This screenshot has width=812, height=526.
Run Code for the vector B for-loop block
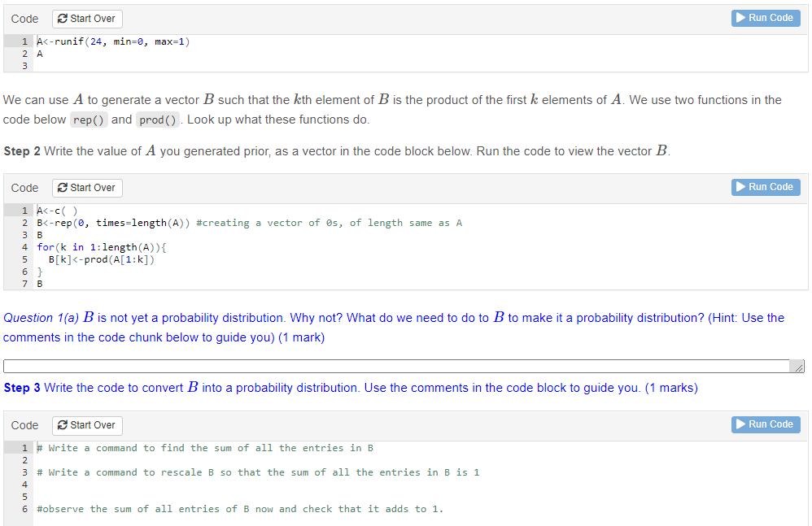point(765,187)
